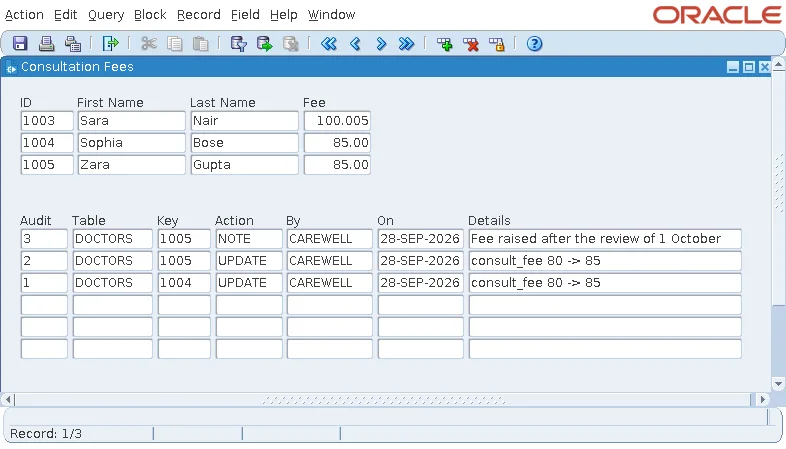Click the ID field containing 1003
The image size is (786, 449).
[47, 121]
